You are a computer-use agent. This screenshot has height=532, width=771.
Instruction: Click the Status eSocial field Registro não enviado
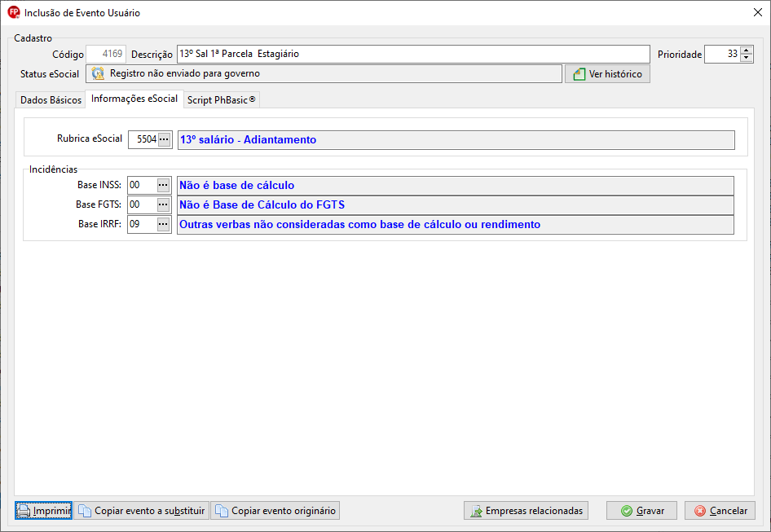pyautogui.click(x=324, y=74)
